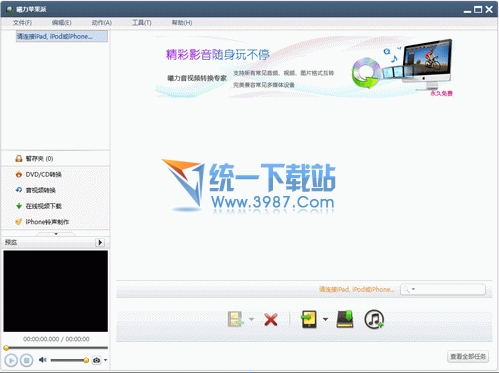The width and height of the screenshot is (499, 373).
Task: Click the 永久免费 link in banner
Action: pyautogui.click(x=441, y=93)
